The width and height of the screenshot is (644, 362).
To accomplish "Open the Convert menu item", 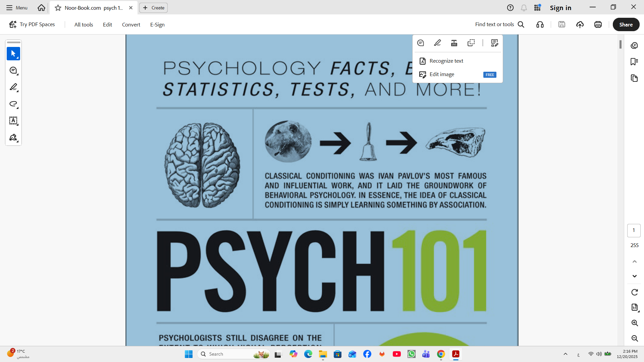I will pos(131,24).
